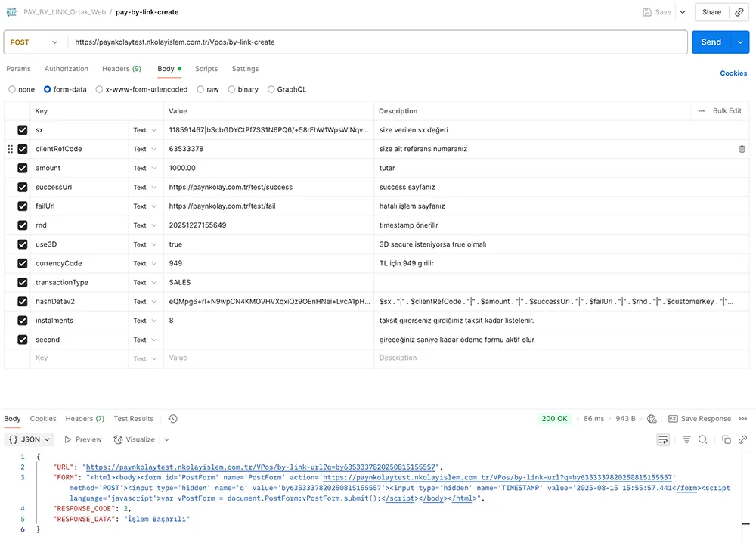Click the network info globe icon
This screenshot has height=543, width=756.
652,419
